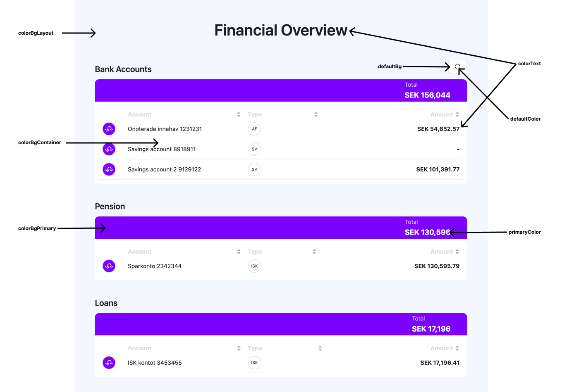The height and width of the screenshot is (392, 562).
Task: Click the AF type badge for Onoterade innehav
Action: 254,129
